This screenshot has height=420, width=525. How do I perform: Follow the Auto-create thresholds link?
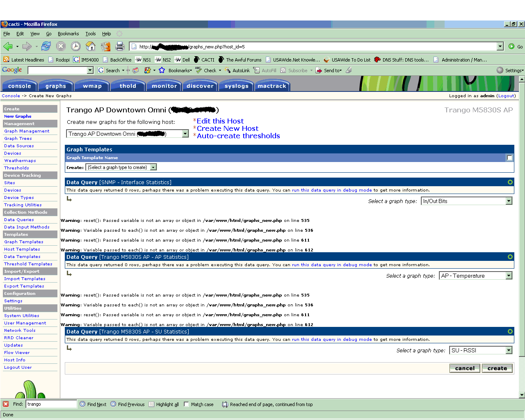coord(238,136)
